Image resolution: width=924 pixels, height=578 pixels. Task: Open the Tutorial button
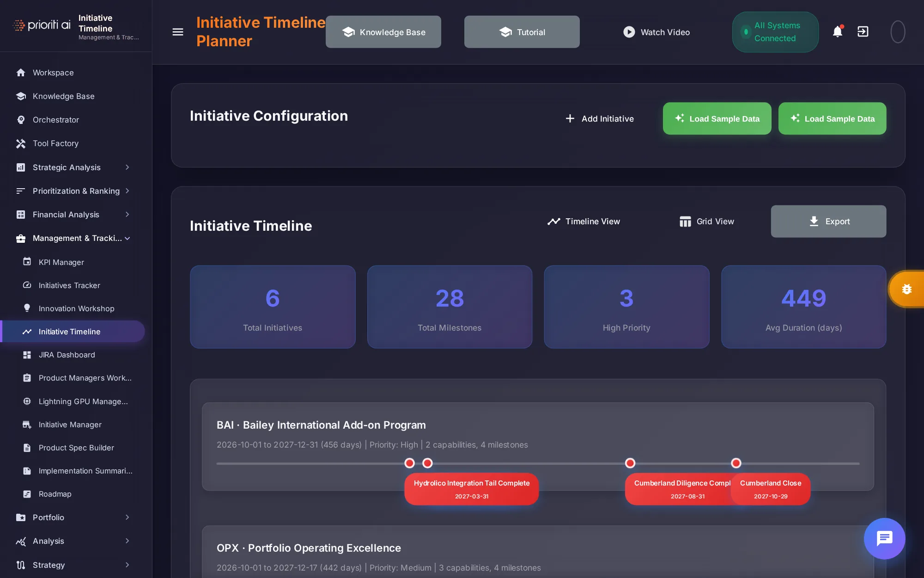click(522, 32)
